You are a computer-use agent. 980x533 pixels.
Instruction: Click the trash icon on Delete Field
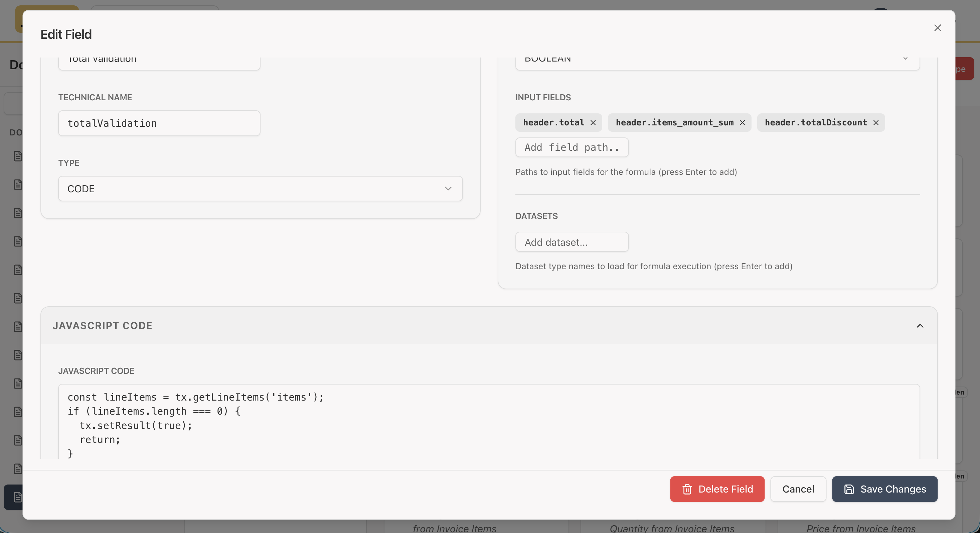pyautogui.click(x=687, y=489)
